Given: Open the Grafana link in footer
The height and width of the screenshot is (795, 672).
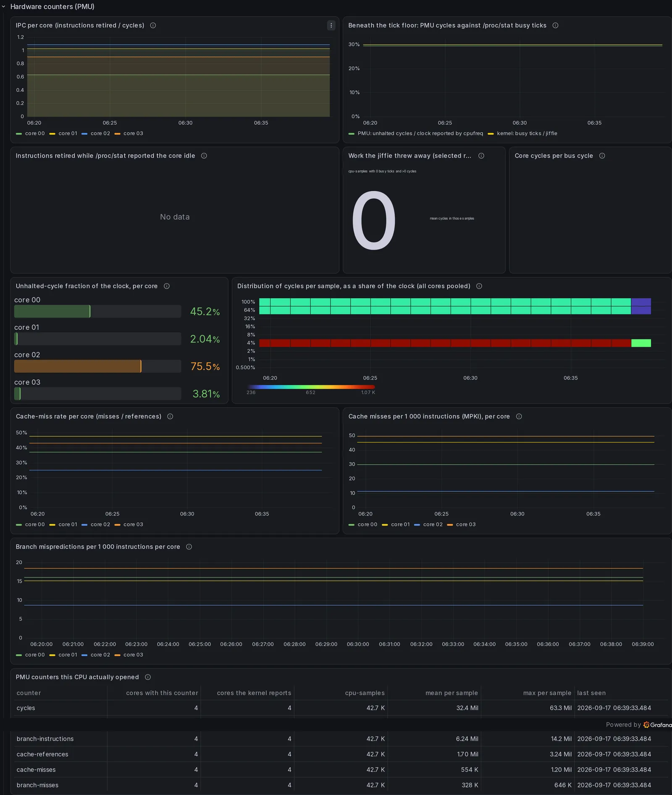Looking at the screenshot, I should click(658, 725).
